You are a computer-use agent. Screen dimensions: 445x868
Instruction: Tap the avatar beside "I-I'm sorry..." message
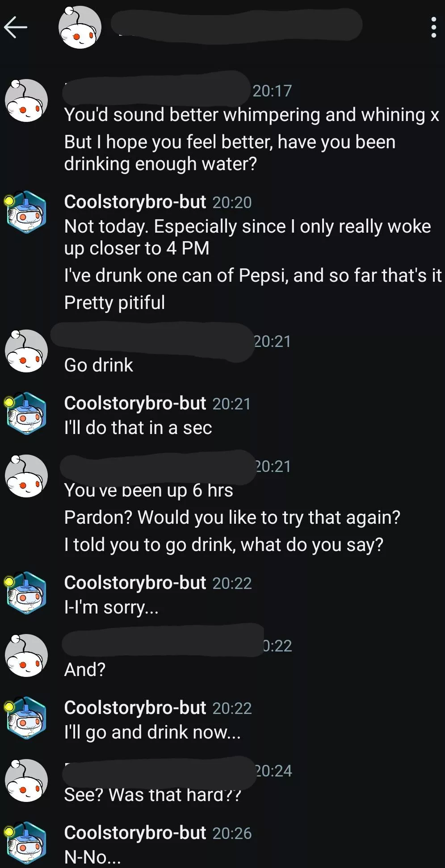pos(26,593)
